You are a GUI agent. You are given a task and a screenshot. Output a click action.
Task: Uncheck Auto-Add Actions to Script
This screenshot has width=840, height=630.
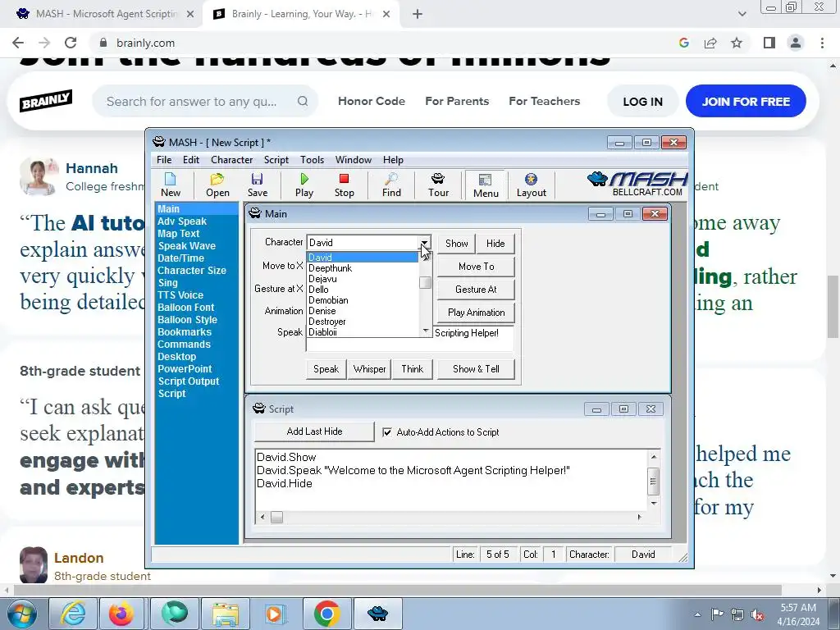pyautogui.click(x=387, y=432)
